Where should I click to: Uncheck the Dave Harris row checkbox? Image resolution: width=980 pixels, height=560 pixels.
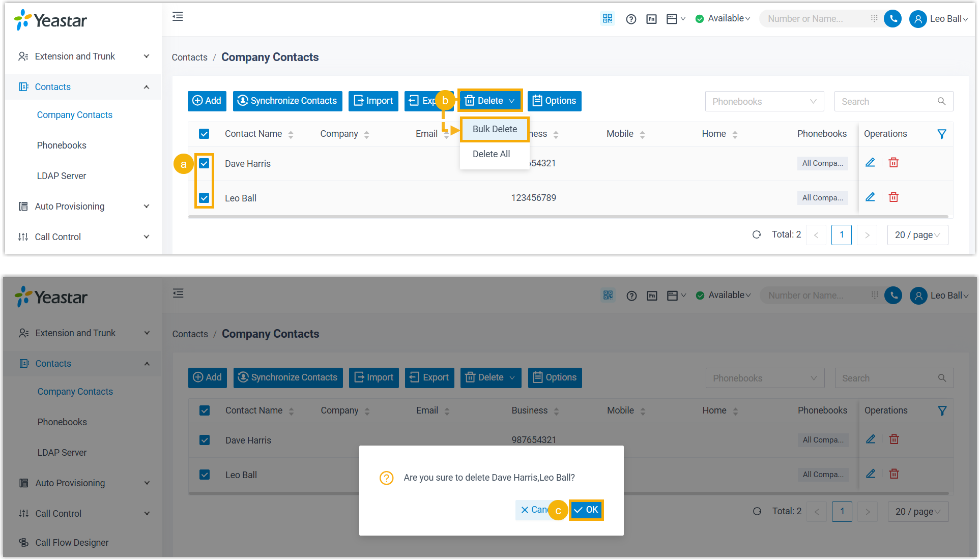point(204,163)
